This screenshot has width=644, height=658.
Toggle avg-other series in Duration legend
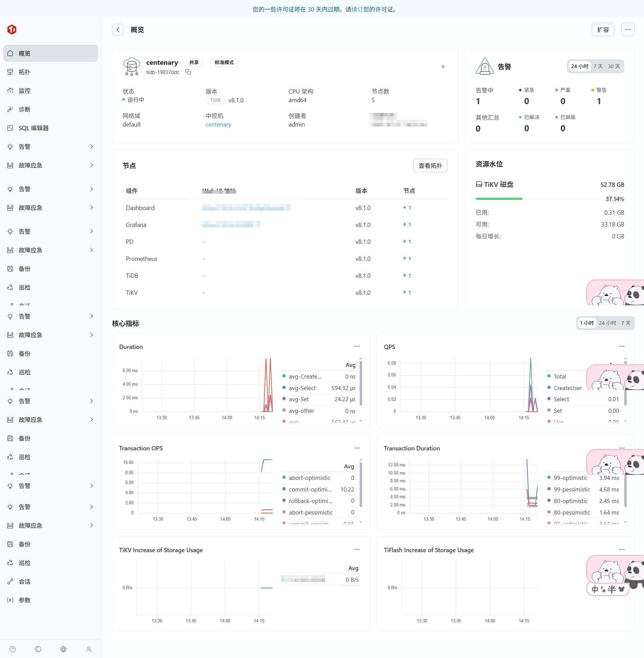302,411
